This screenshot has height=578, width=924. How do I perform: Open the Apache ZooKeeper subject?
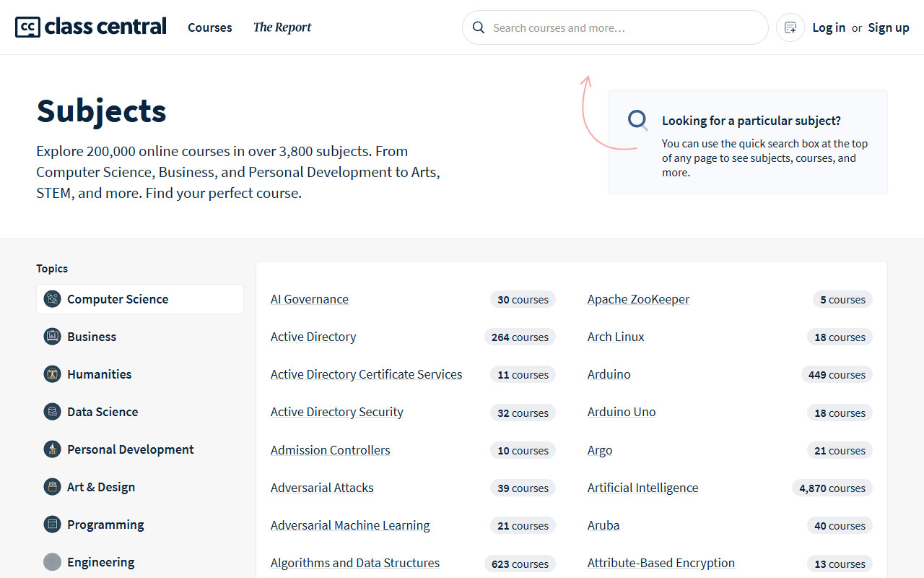(639, 299)
